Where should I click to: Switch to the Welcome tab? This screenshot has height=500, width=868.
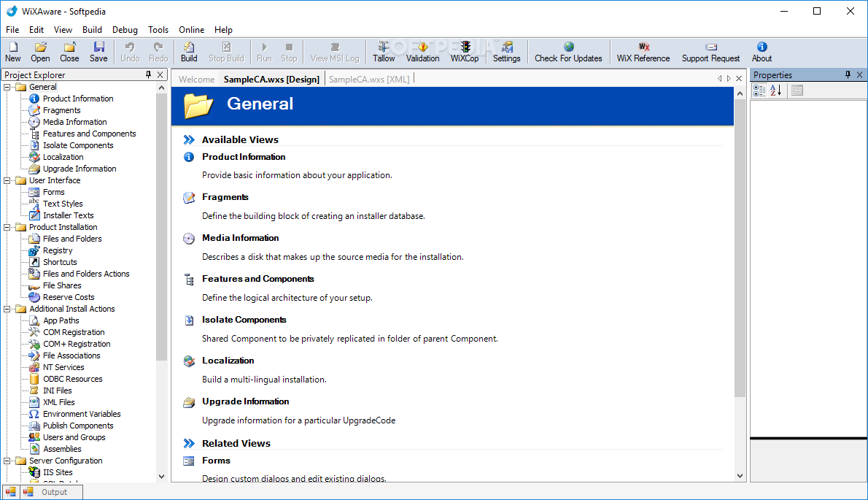coord(196,79)
